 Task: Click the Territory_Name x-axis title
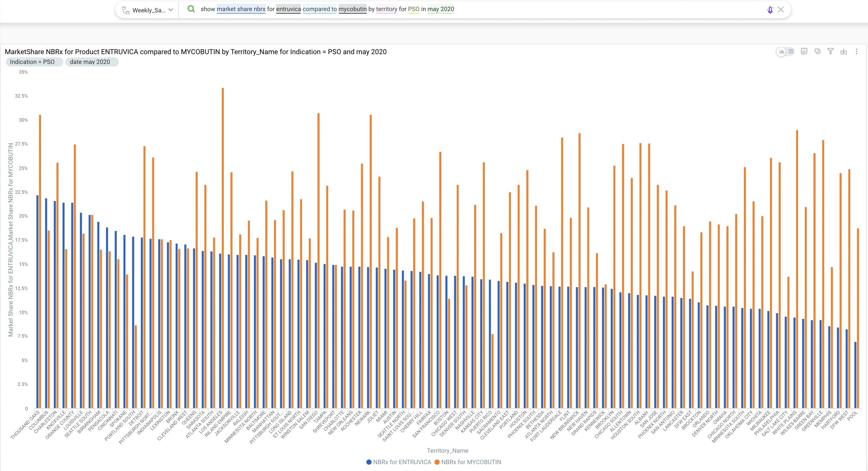(447, 450)
